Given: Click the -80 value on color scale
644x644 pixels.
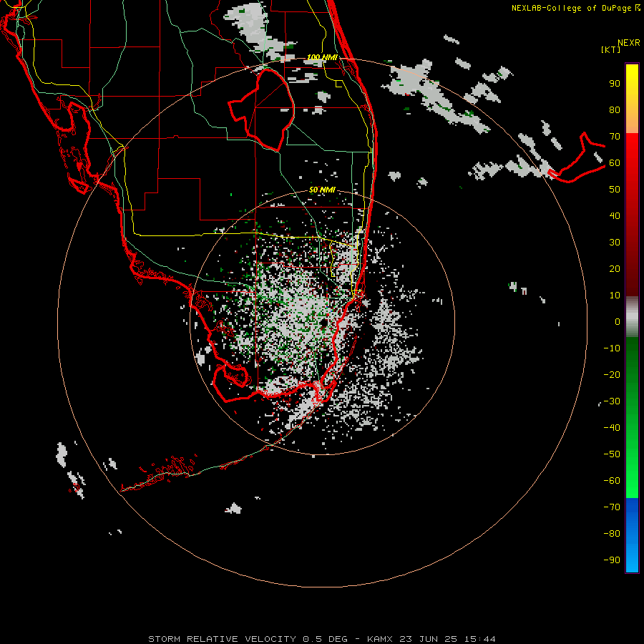Looking at the screenshot, I should point(612,534).
